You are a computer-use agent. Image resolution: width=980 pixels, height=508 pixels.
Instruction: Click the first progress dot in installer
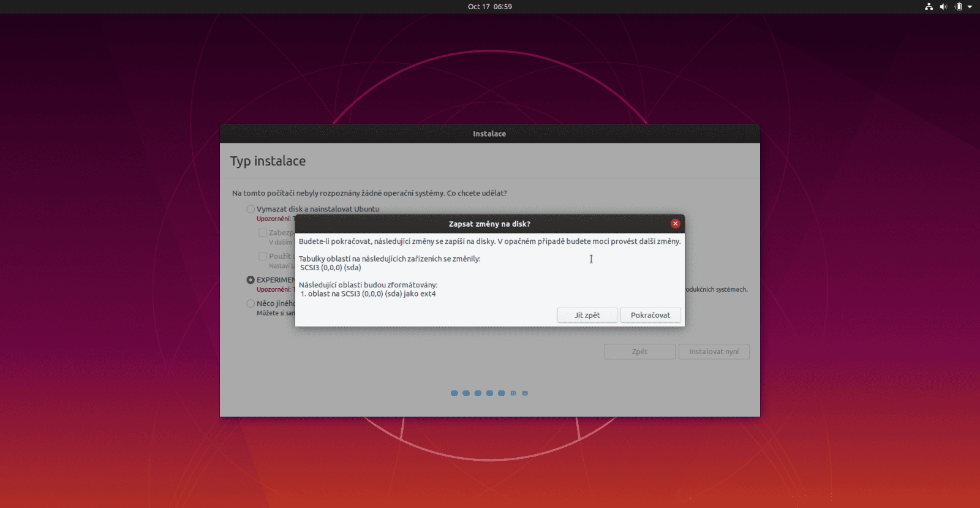pyautogui.click(x=454, y=393)
